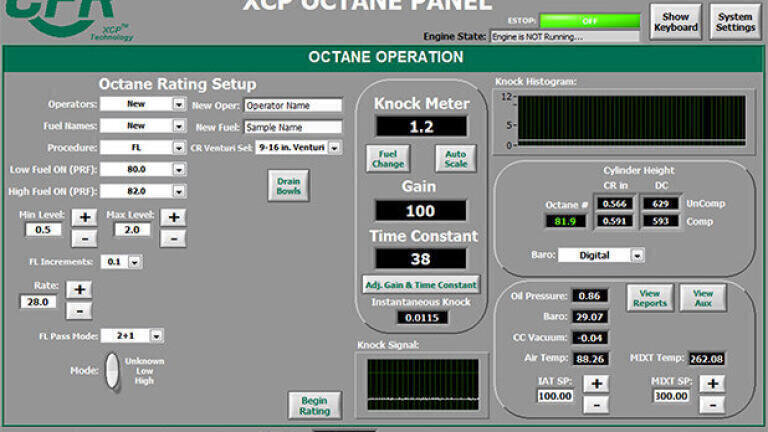The width and height of the screenshot is (768, 432).
Task: Click the Octane # value 81.9
Action: (x=565, y=221)
